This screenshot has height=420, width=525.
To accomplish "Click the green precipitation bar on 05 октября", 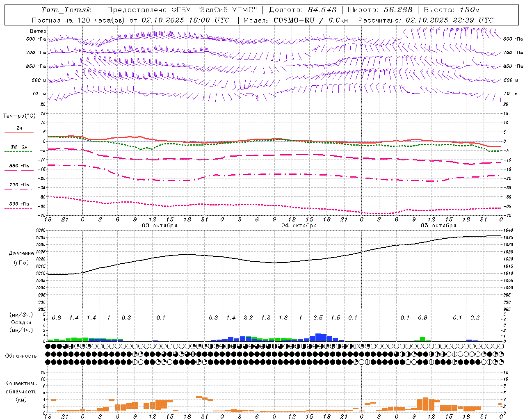I will 422,339.
